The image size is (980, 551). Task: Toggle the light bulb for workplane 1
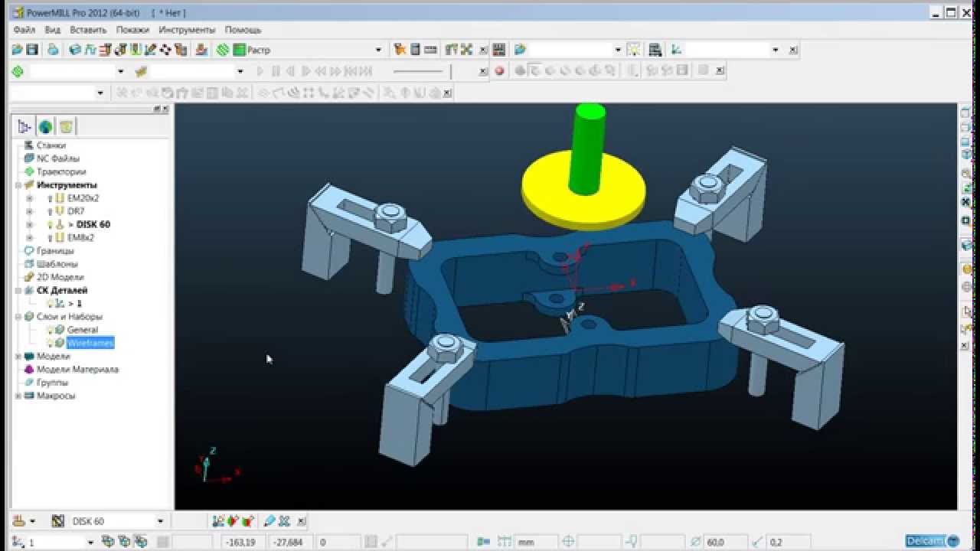pos(50,304)
